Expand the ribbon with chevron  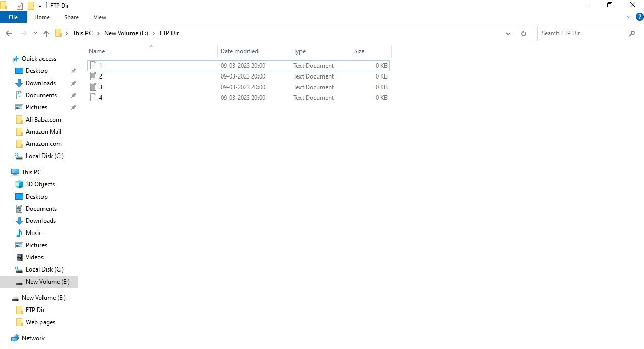pyautogui.click(x=629, y=17)
